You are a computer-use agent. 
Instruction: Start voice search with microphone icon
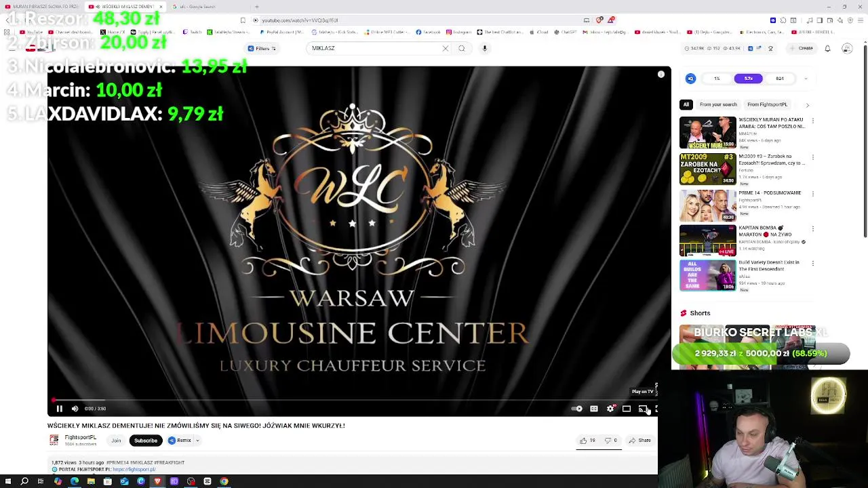pos(485,48)
